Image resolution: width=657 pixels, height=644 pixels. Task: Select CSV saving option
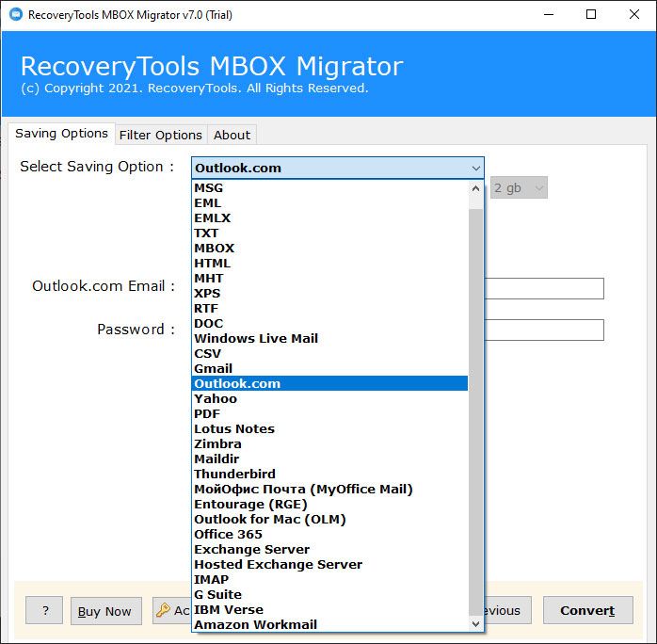[329, 354]
